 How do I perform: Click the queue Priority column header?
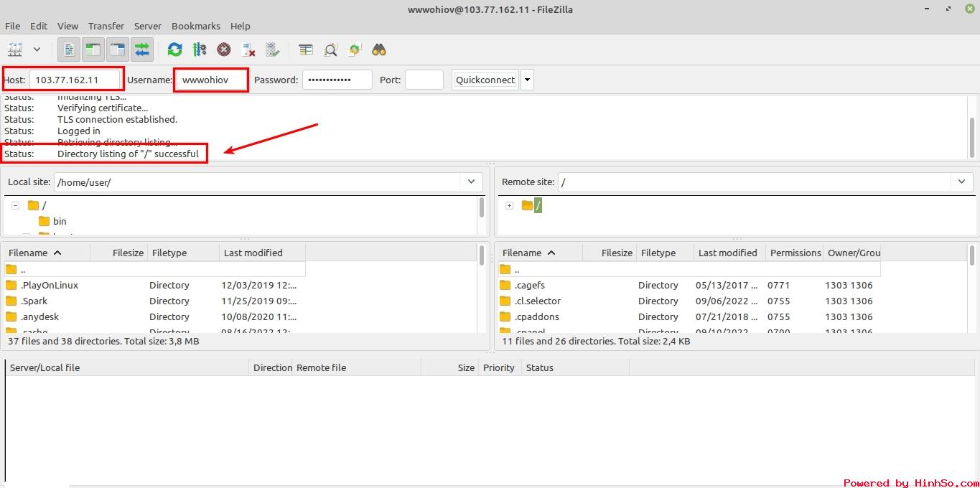pos(499,367)
